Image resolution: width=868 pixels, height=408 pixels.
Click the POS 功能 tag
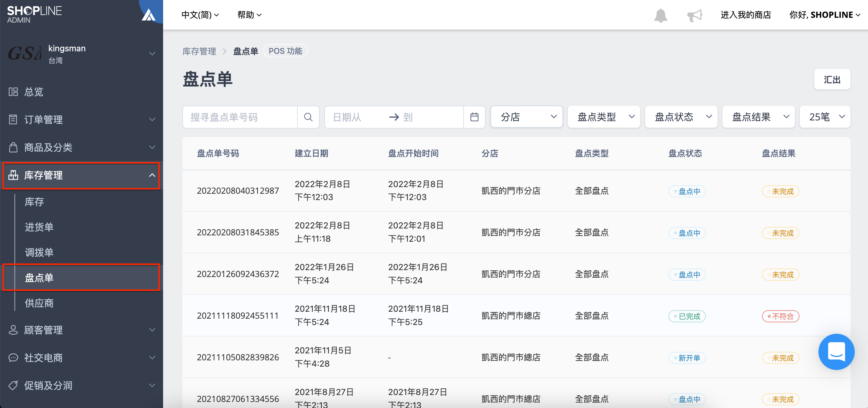[x=285, y=51]
